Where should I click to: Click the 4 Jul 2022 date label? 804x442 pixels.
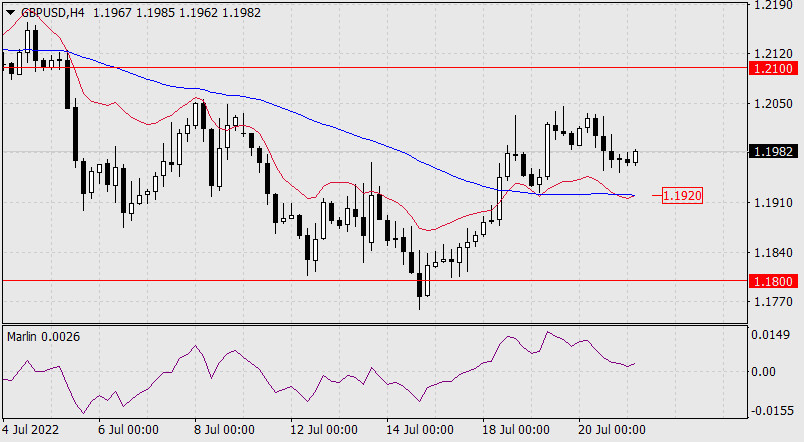(30, 430)
